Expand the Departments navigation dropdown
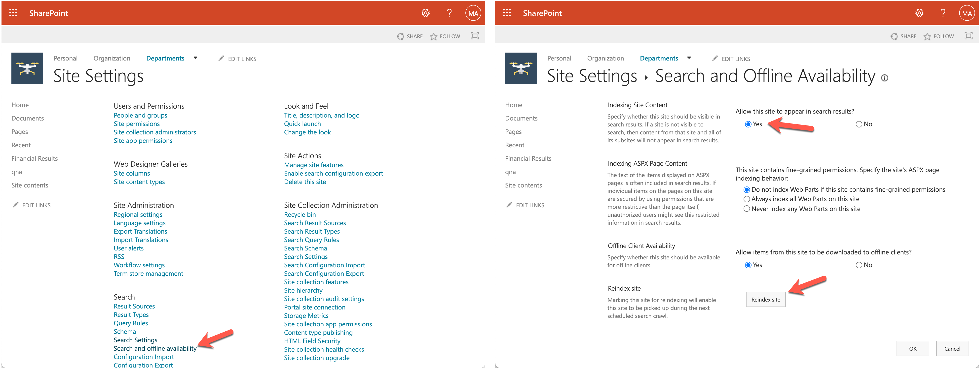This screenshot has height=369, width=980. coord(195,58)
